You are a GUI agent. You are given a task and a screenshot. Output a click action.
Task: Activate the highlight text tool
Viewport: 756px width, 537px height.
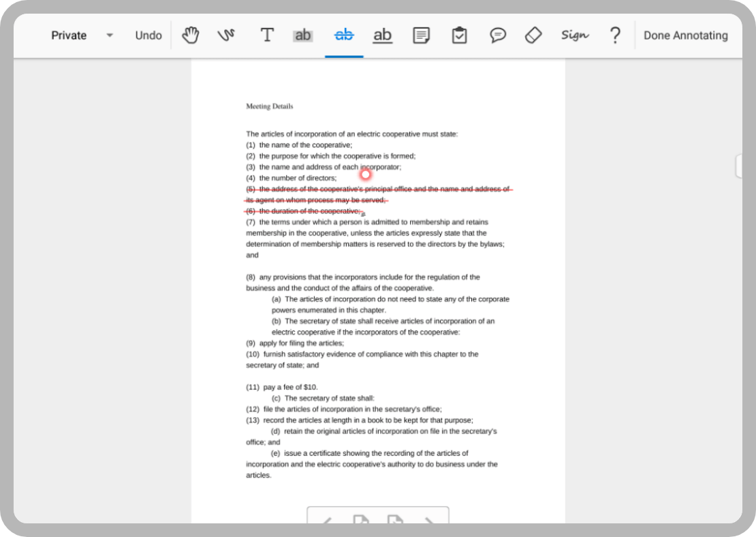302,35
